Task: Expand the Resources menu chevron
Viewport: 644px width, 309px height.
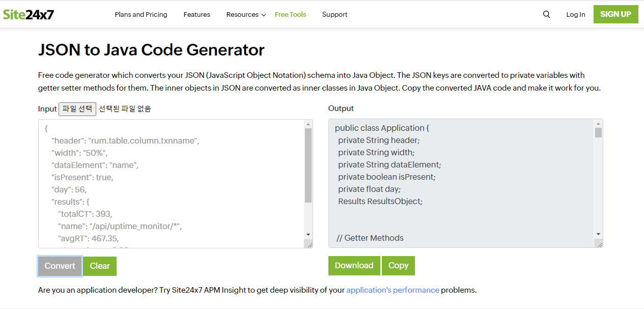Action: click(264, 15)
